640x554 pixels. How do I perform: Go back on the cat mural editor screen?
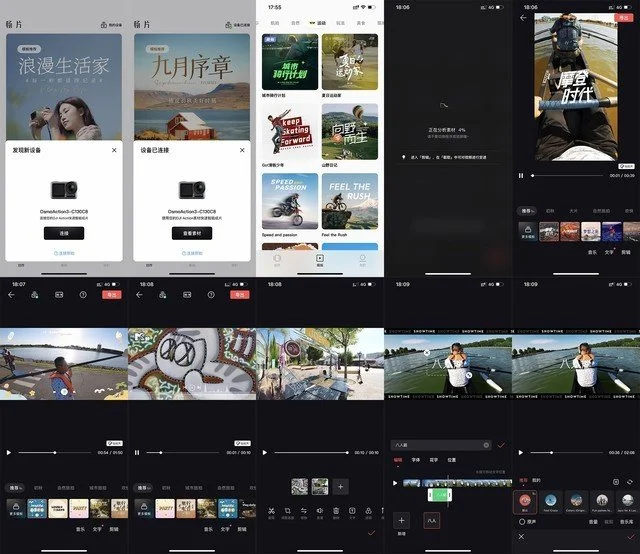(140, 295)
